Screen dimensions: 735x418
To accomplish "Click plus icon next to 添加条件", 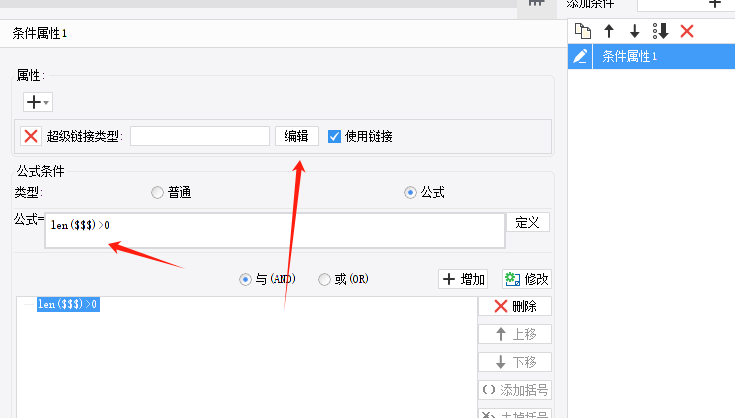I will click(714, 4).
